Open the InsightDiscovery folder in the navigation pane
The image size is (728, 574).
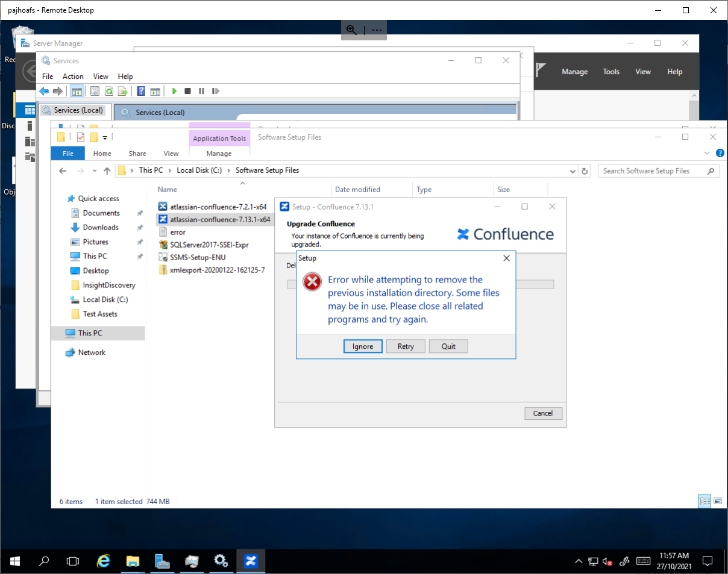pyautogui.click(x=109, y=285)
